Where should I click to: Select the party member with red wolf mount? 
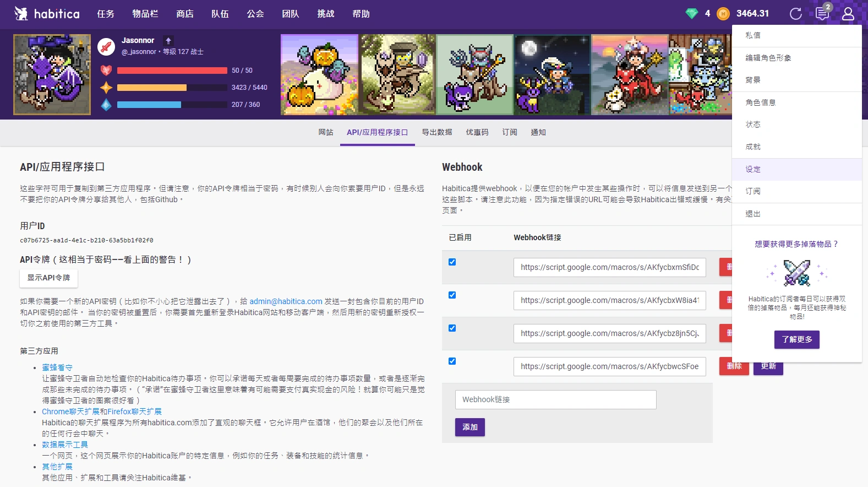click(x=630, y=75)
